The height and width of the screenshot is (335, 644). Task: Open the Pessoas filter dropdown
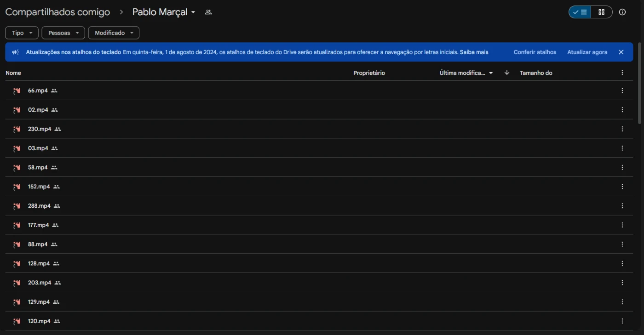[x=63, y=33]
